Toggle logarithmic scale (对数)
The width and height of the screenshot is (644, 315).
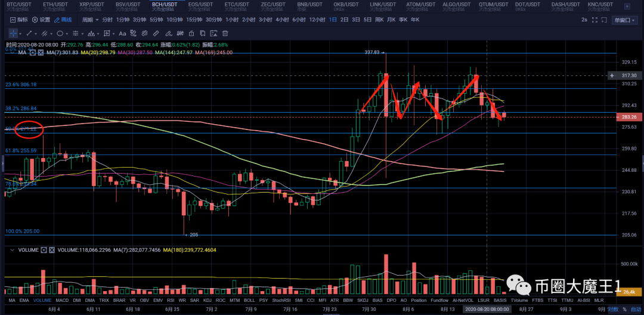coord(612,309)
